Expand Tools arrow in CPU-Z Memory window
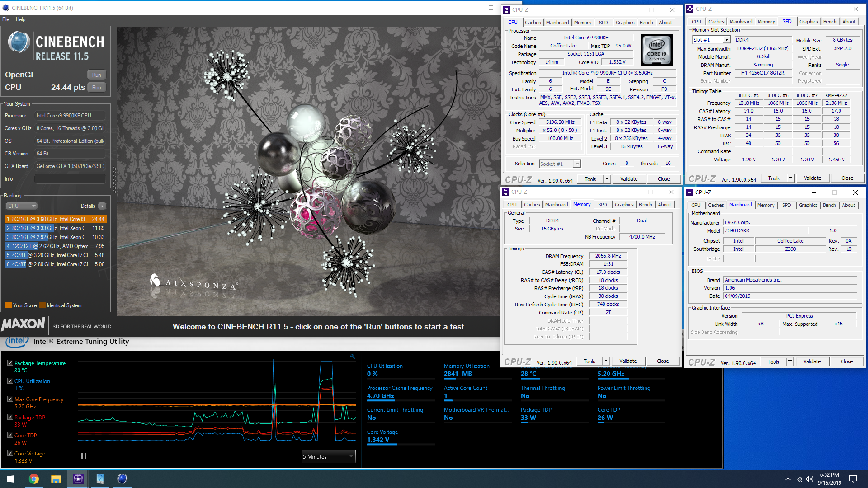The width and height of the screenshot is (868, 488). pyautogui.click(x=606, y=361)
